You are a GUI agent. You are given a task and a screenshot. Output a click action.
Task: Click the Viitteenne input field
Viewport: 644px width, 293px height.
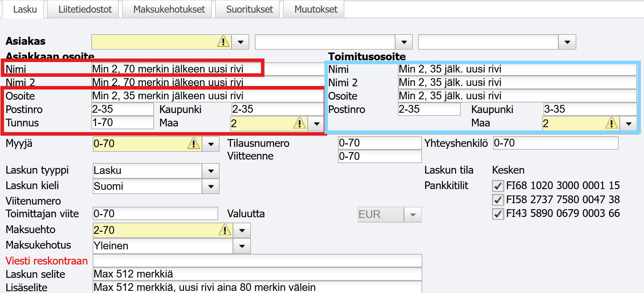pos(380,156)
